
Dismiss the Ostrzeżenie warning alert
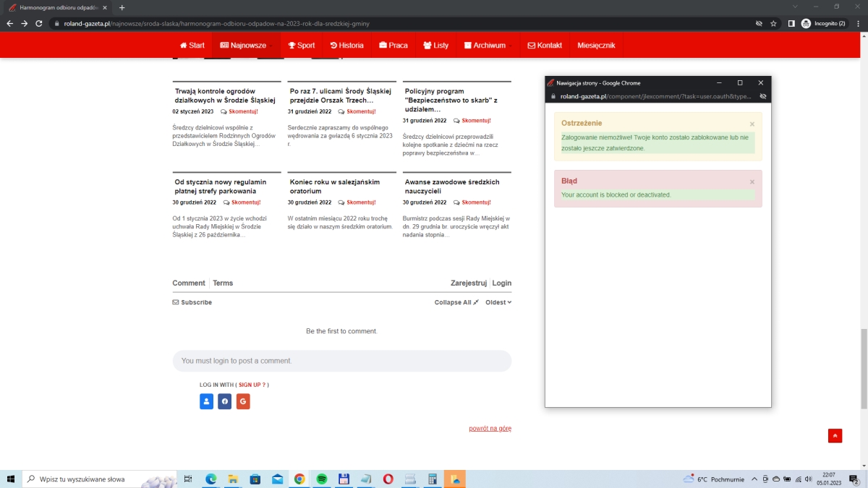click(x=752, y=124)
